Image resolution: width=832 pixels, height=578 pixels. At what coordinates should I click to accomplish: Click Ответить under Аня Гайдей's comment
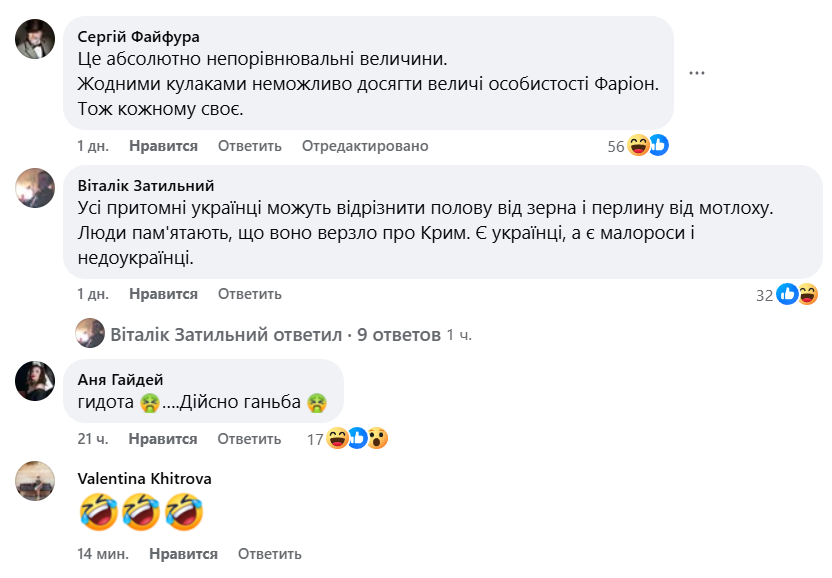click(248, 438)
